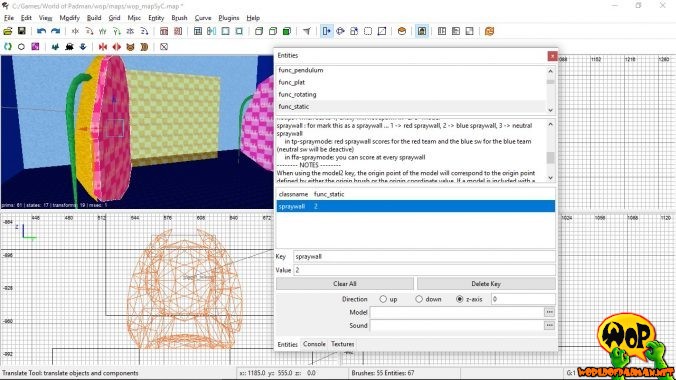676x380 pixels.
Task: Open the Build menu
Action: [94, 18]
